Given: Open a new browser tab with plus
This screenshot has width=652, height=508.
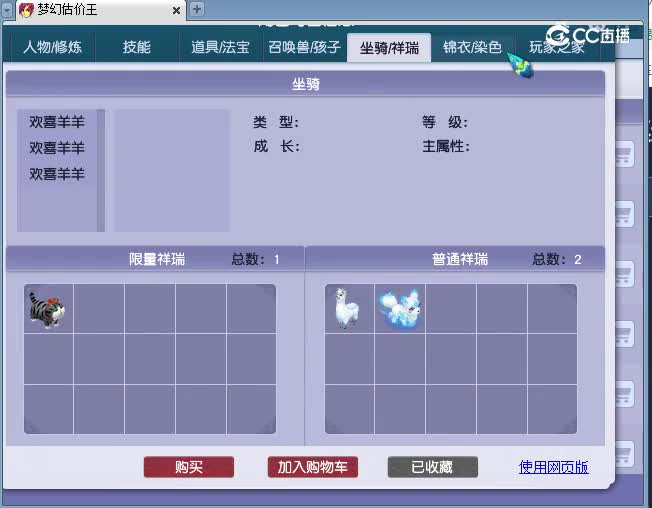Looking at the screenshot, I should click(197, 9).
